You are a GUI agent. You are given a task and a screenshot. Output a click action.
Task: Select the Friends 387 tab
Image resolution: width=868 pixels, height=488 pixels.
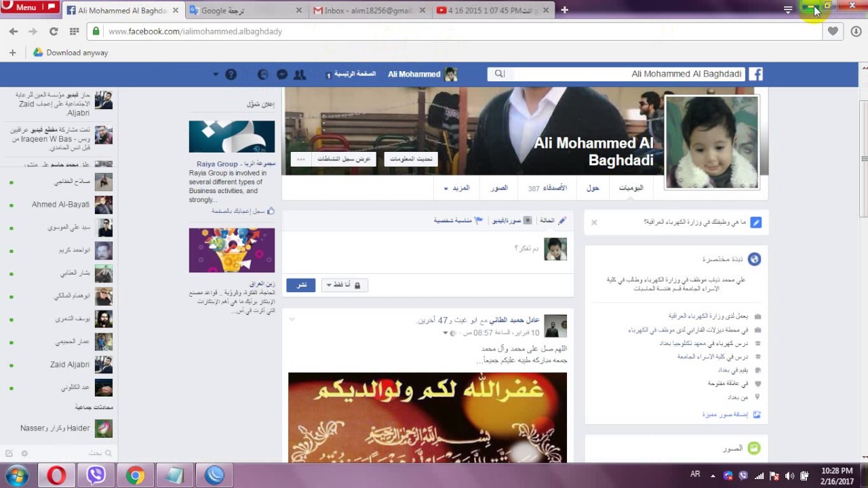pos(547,188)
